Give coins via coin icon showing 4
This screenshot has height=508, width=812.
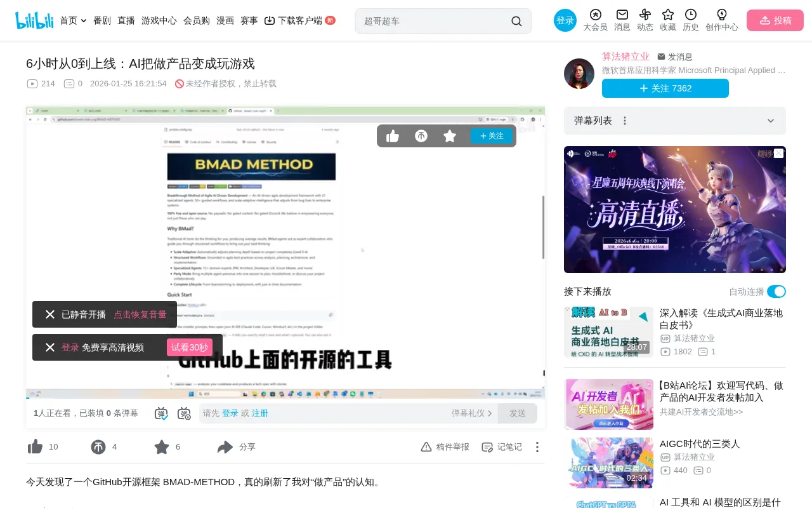pos(98,447)
